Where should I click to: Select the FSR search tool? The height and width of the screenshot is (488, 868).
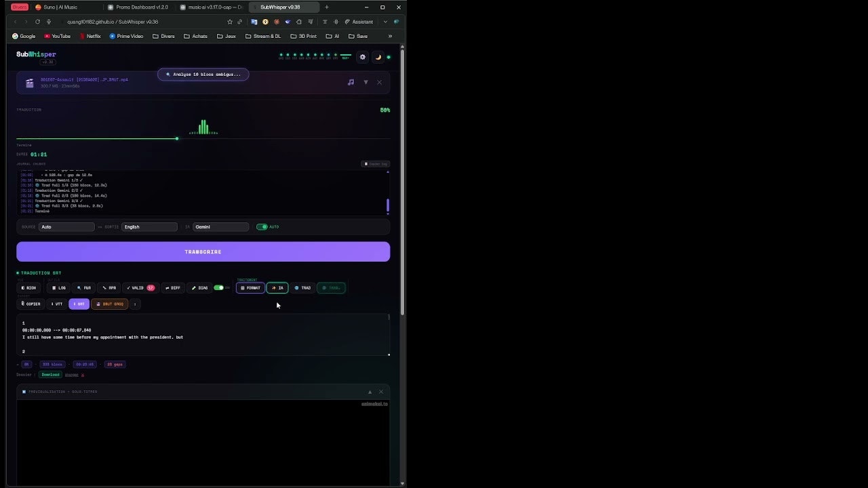84,287
